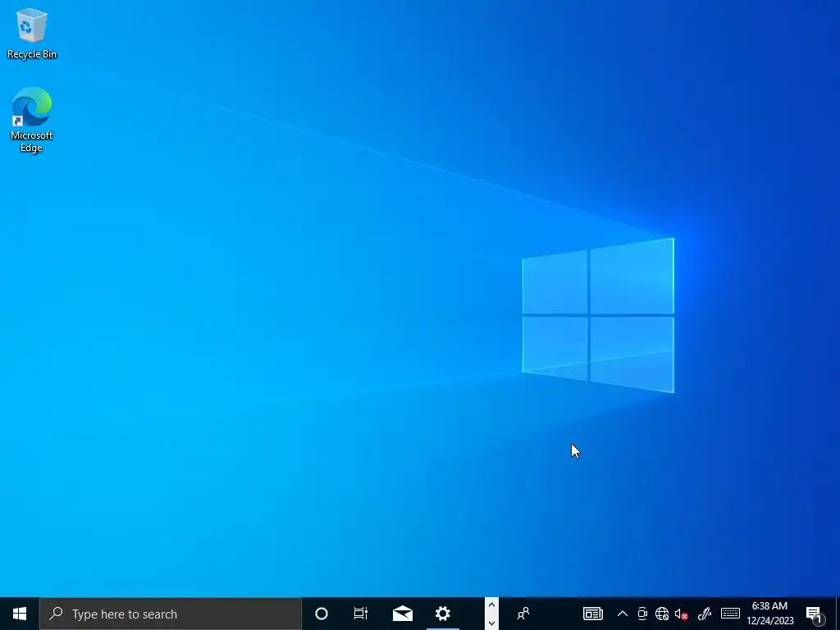Open the News and interests widget

(x=593, y=614)
